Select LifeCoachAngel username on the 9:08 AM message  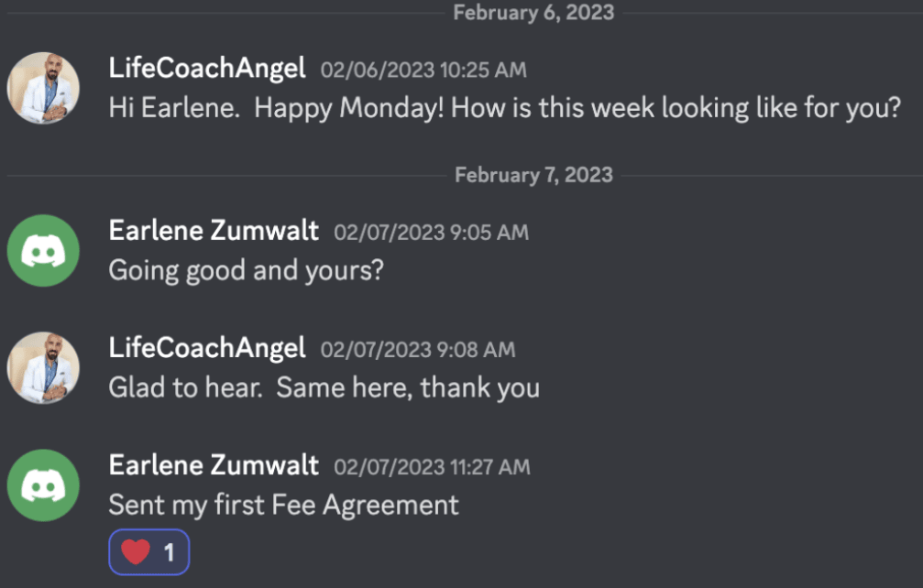[x=207, y=348]
